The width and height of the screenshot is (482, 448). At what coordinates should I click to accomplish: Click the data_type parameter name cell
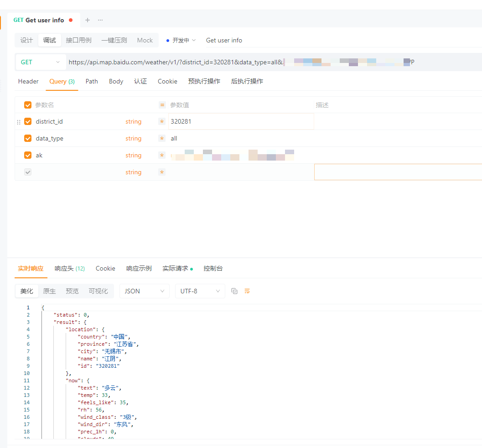(x=78, y=138)
